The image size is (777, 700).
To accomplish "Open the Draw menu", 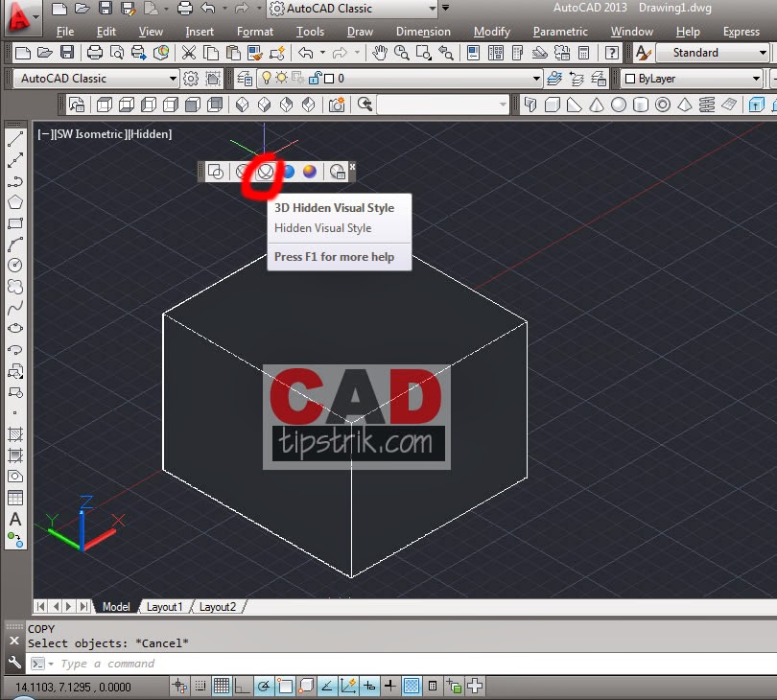I will (360, 31).
